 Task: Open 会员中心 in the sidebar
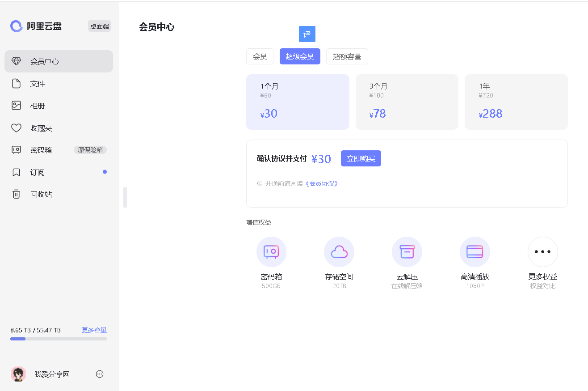(x=59, y=61)
